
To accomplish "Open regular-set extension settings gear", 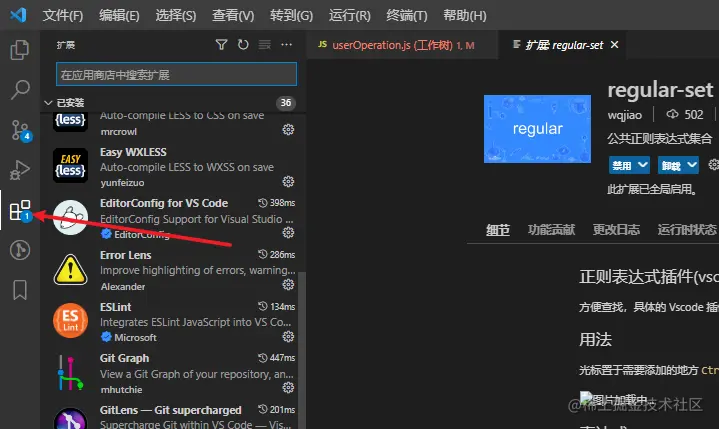I will click(713, 165).
